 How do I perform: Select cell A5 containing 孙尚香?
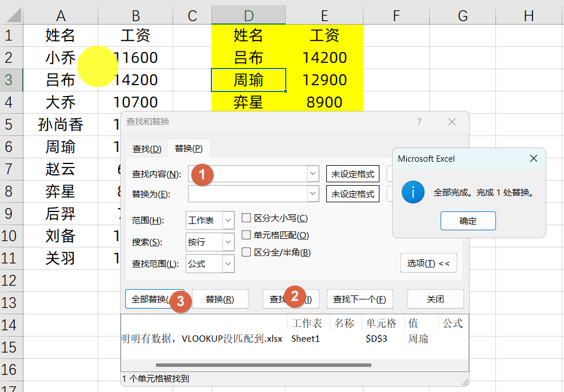pos(61,125)
